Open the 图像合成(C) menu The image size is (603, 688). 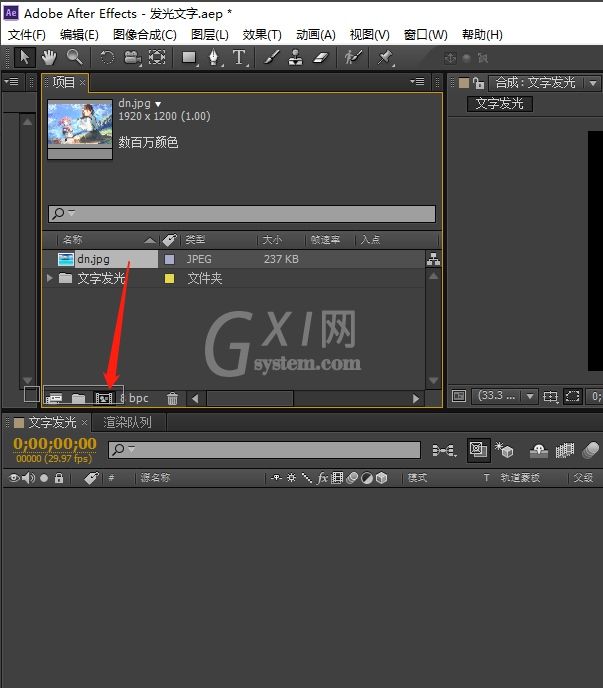[x=145, y=35]
